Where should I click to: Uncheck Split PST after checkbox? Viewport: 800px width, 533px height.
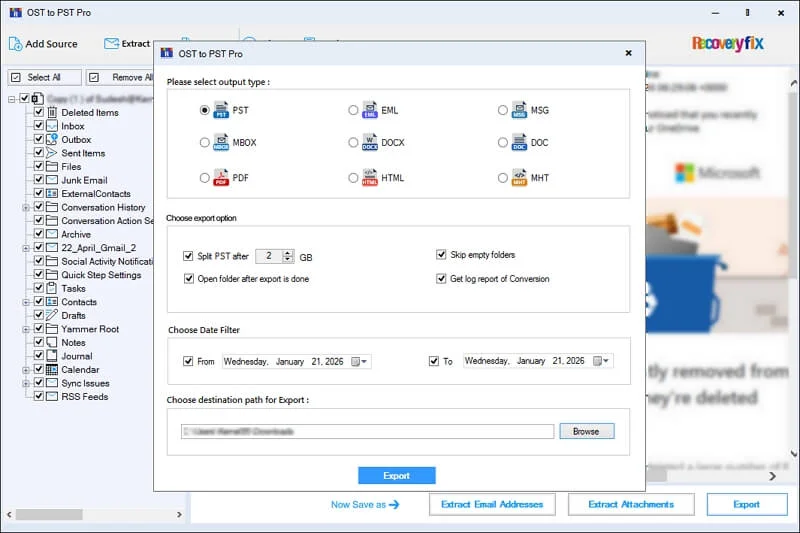[188, 256]
